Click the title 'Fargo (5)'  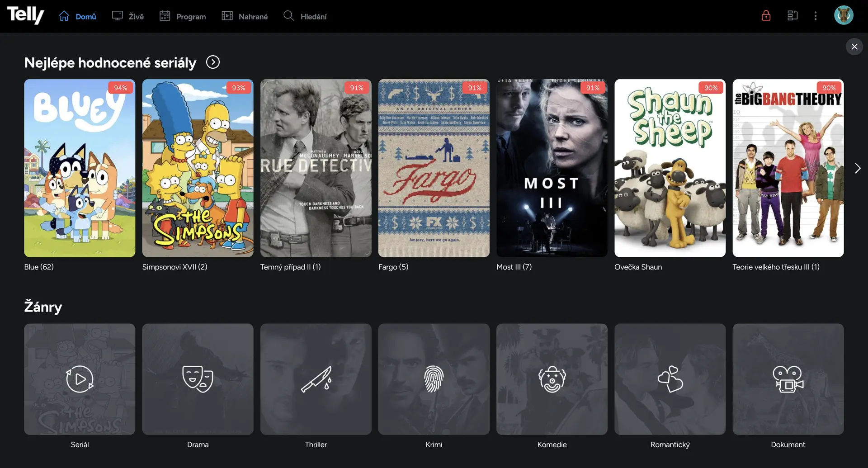point(393,267)
